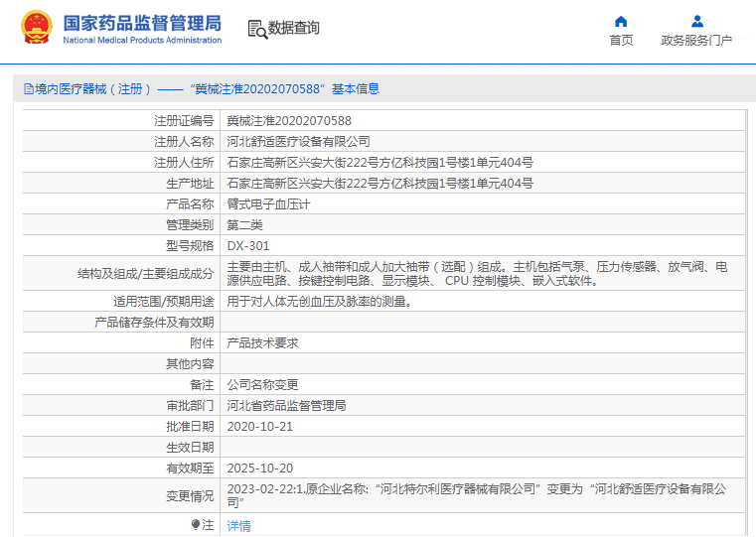Click the 首页 home icon
The image size is (756, 537).
tap(621, 22)
